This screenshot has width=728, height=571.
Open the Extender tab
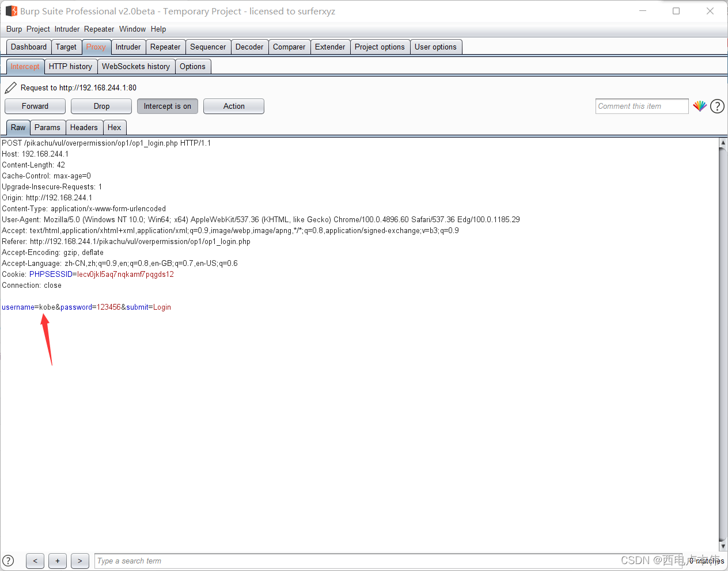330,47
